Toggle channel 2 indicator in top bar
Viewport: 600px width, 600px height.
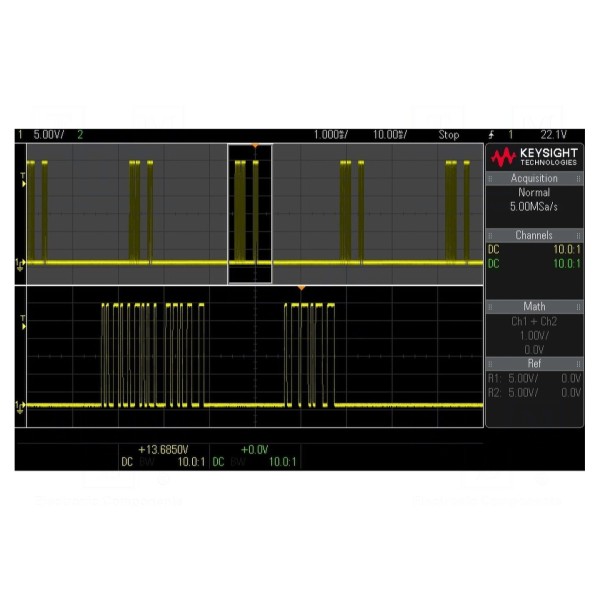point(80,135)
